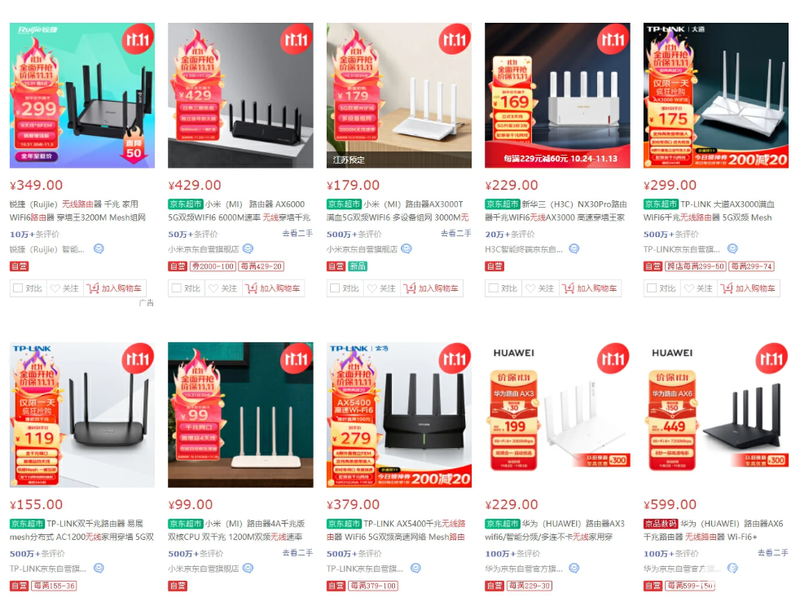Image resolution: width=800 pixels, height=597 pixels.
Task: Open chat icon beside Ruijie store name
Action: tap(98, 249)
